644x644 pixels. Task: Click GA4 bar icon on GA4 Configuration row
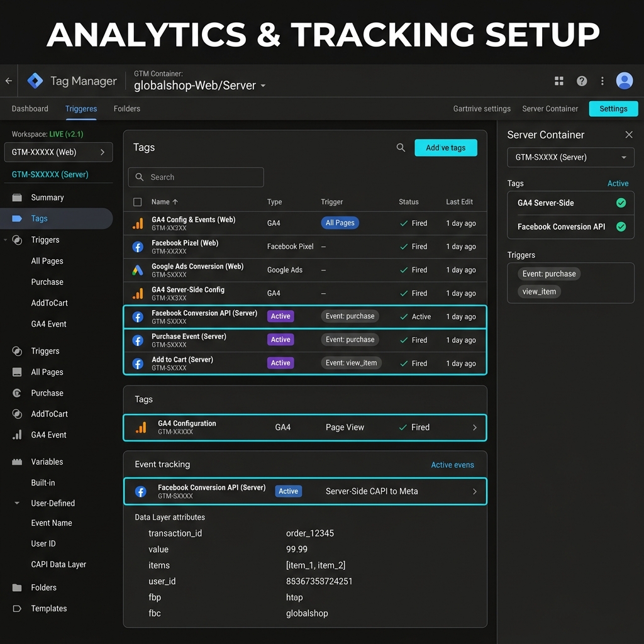[x=141, y=428]
